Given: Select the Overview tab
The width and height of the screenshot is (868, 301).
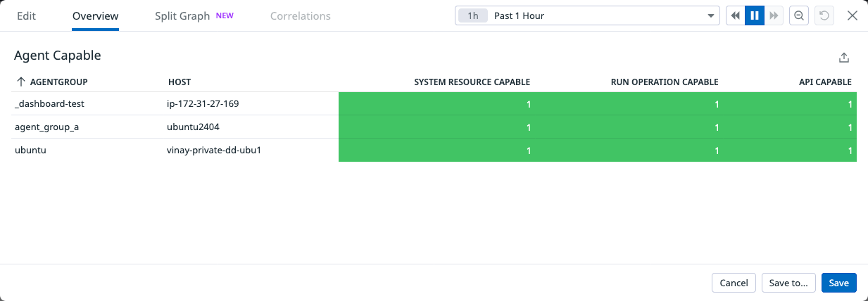Looking at the screenshot, I should pos(95,15).
